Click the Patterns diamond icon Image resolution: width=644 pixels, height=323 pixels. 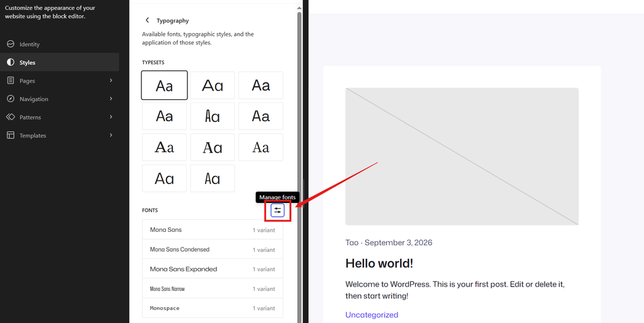11,117
